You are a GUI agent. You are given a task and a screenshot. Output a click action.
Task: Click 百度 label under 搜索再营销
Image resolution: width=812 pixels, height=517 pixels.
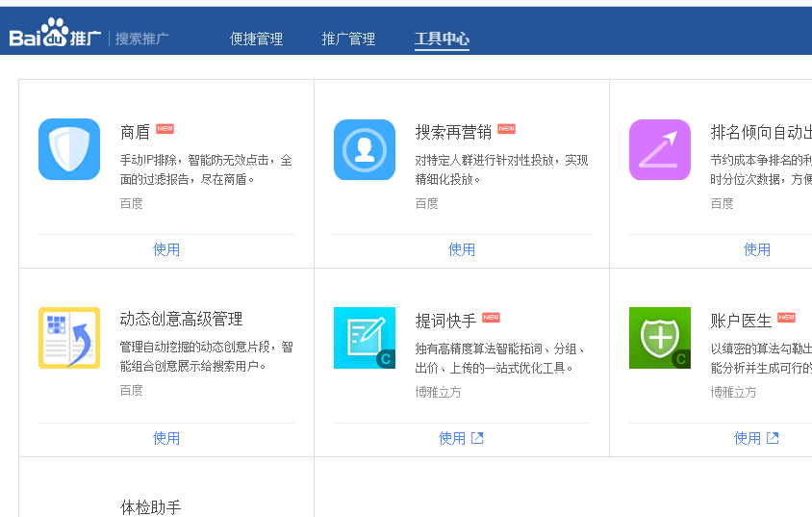[426, 203]
